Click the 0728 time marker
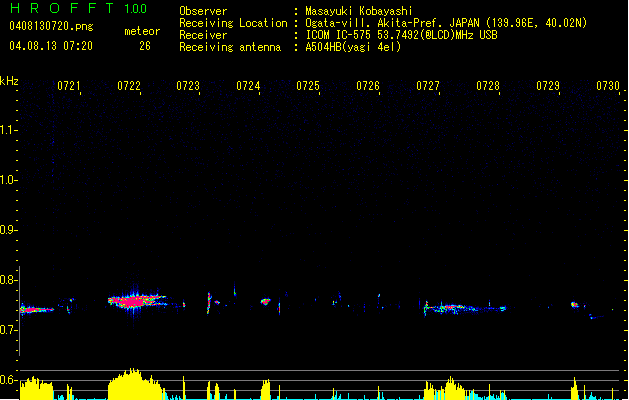This screenshot has height=400, width=629. [x=488, y=86]
